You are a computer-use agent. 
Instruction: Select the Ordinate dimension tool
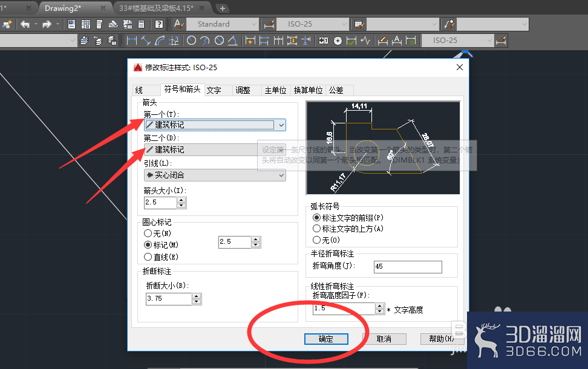pos(174,41)
